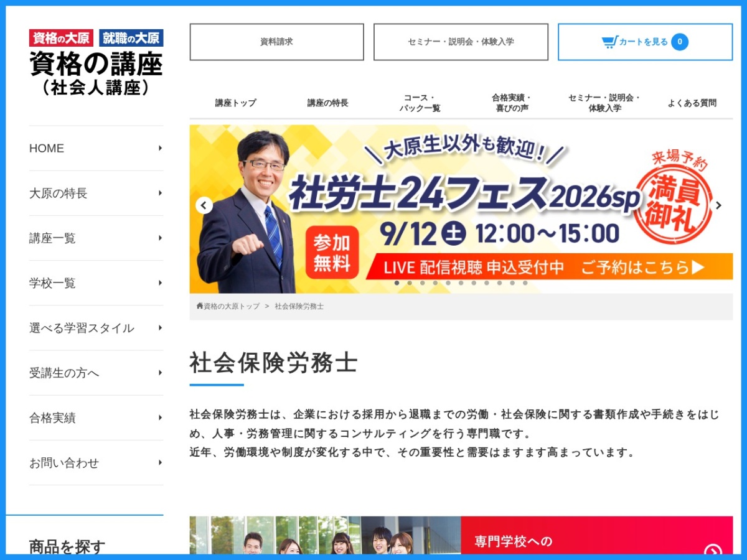Click the 専門学校への red banner
The image size is (747, 560).
click(x=597, y=535)
